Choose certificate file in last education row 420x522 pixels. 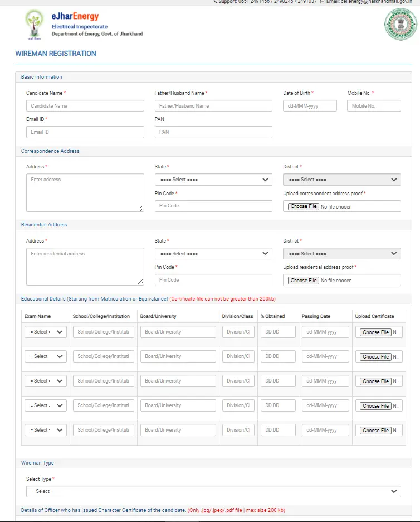(375, 431)
